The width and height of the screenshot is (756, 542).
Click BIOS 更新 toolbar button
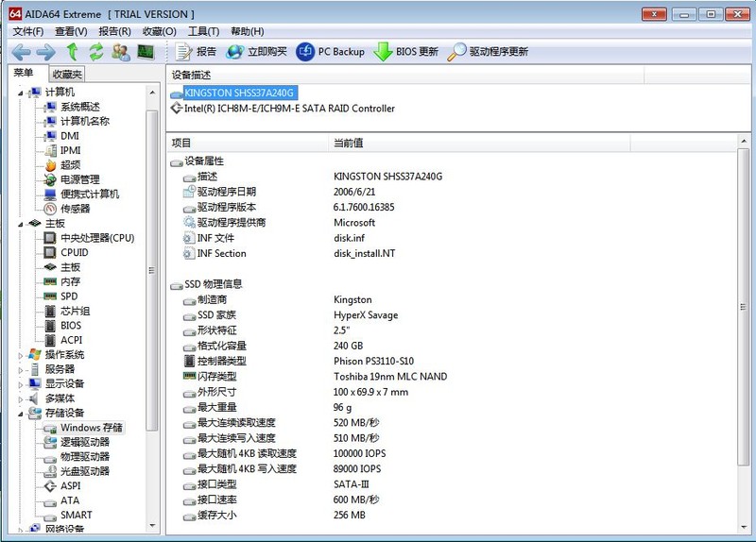pyautogui.click(x=406, y=52)
